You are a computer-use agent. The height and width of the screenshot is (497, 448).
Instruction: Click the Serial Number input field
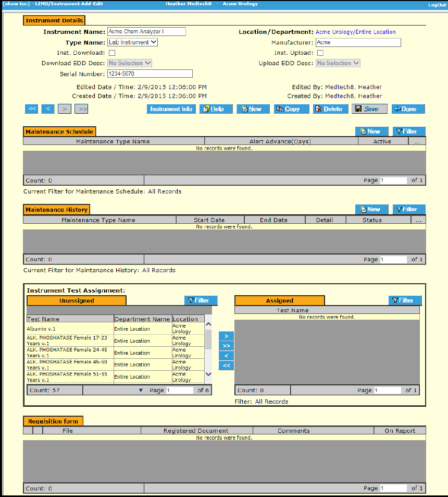pyautogui.click(x=150, y=74)
